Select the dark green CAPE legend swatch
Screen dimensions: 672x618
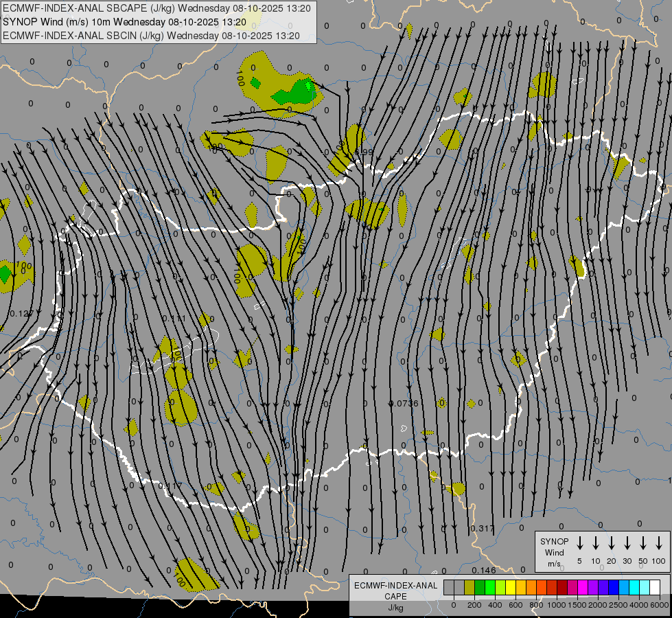480,587
